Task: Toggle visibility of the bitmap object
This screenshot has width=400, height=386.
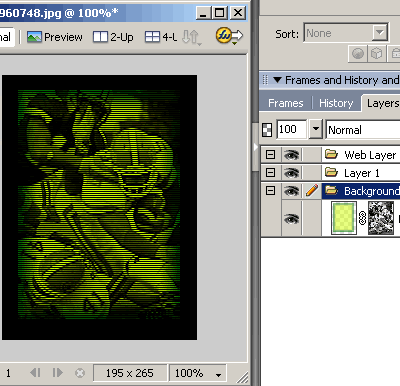Action: pos(291,219)
